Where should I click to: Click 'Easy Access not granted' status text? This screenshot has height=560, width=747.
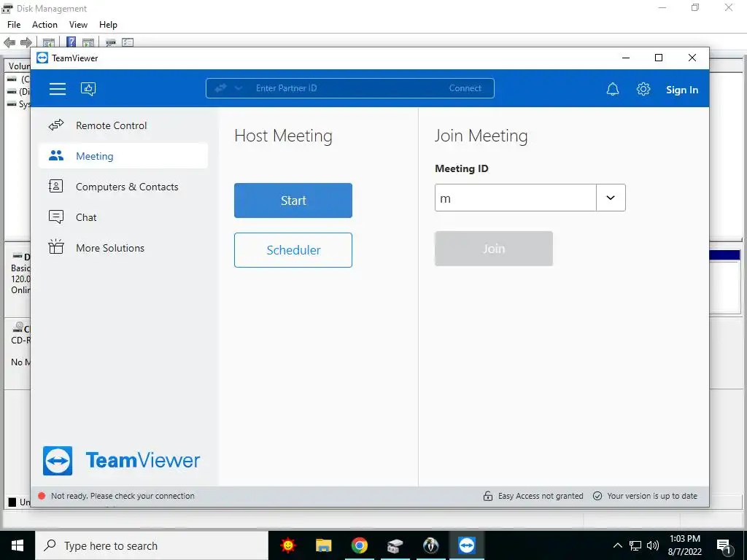[x=541, y=496]
